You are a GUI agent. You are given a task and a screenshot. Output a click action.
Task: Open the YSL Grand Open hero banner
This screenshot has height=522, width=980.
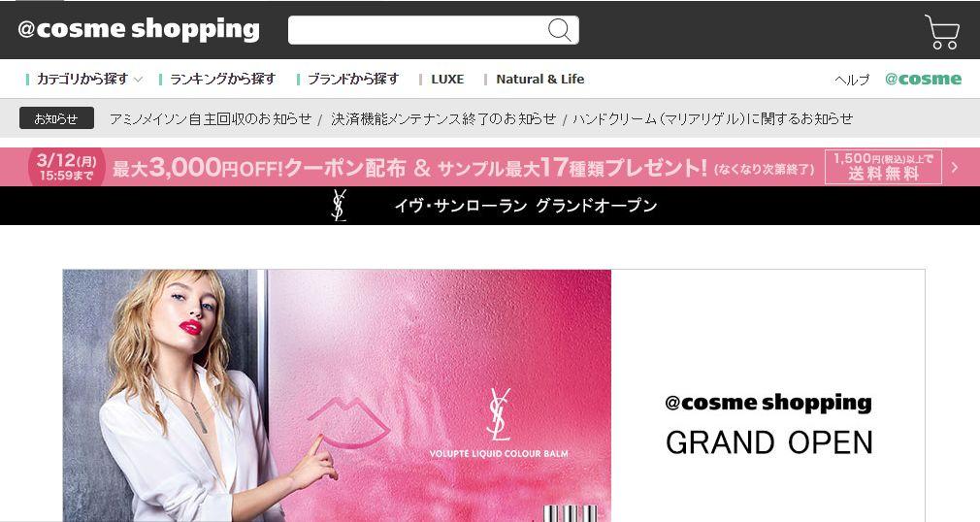(493, 395)
